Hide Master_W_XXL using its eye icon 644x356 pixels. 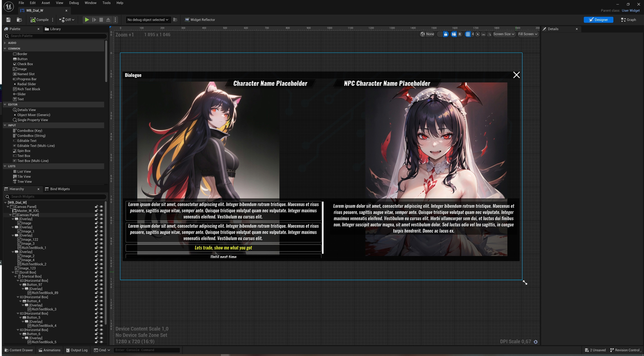(x=101, y=211)
